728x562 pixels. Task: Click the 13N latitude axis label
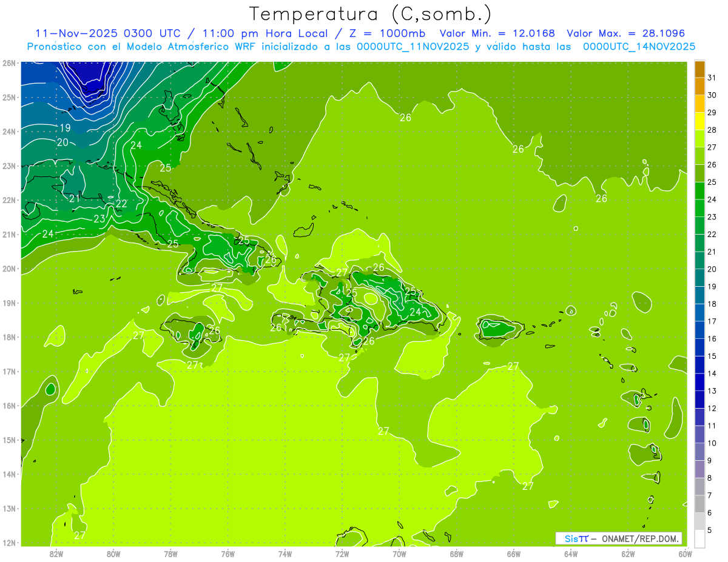[x=8, y=508]
